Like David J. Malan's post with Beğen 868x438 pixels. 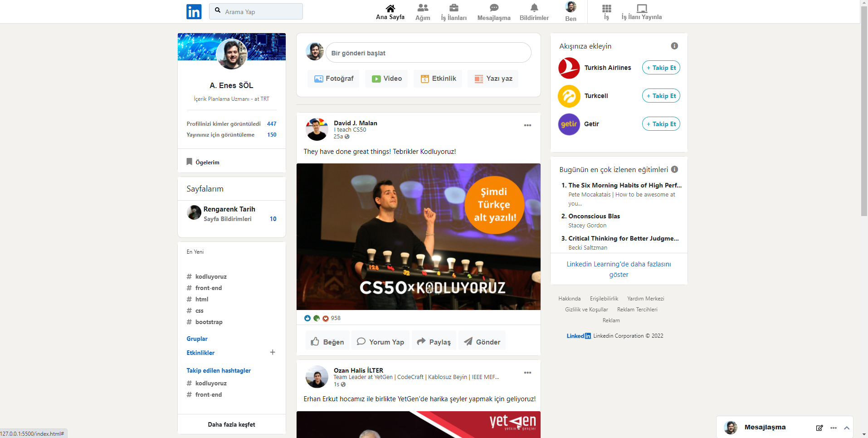327,341
